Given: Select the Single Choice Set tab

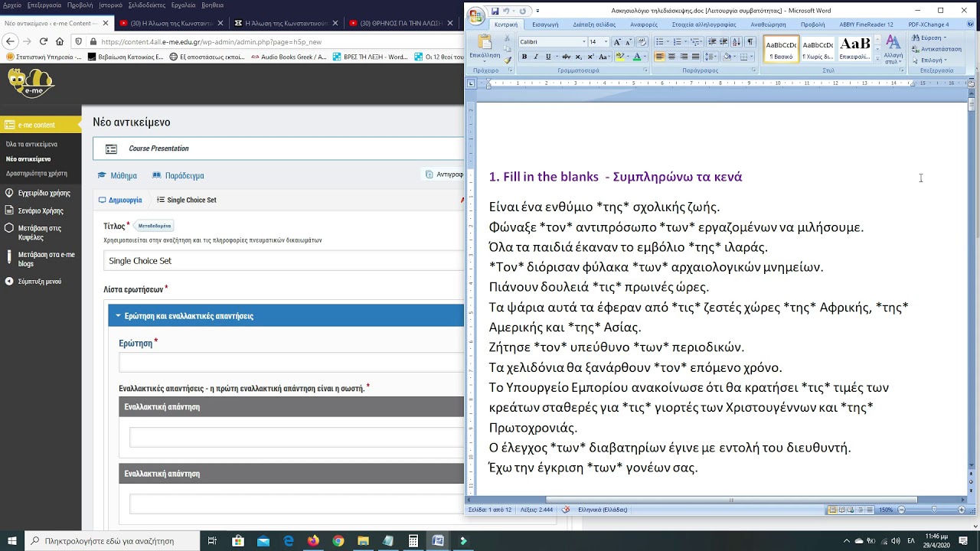Looking at the screenshot, I should click(x=186, y=200).
